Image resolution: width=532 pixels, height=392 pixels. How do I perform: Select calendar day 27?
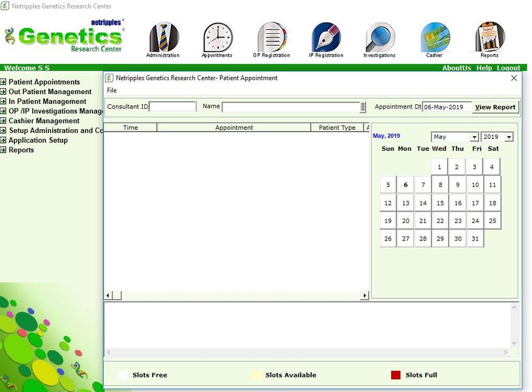coord(406,239)
